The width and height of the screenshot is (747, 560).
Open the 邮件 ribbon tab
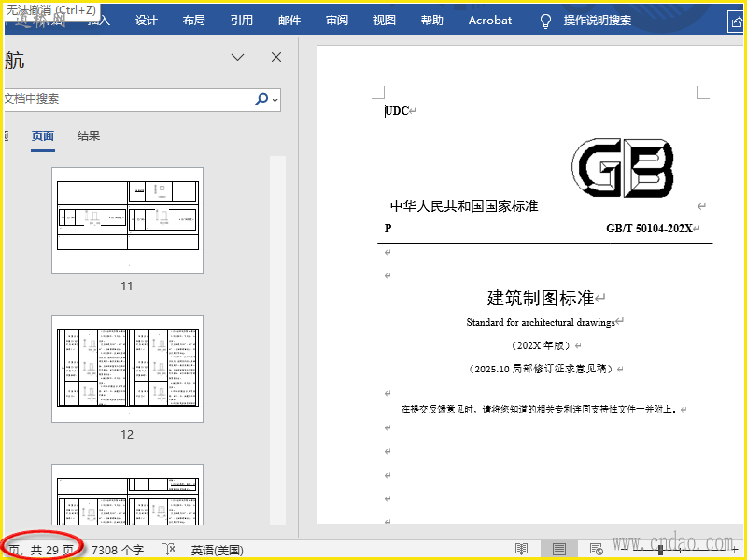289,20
